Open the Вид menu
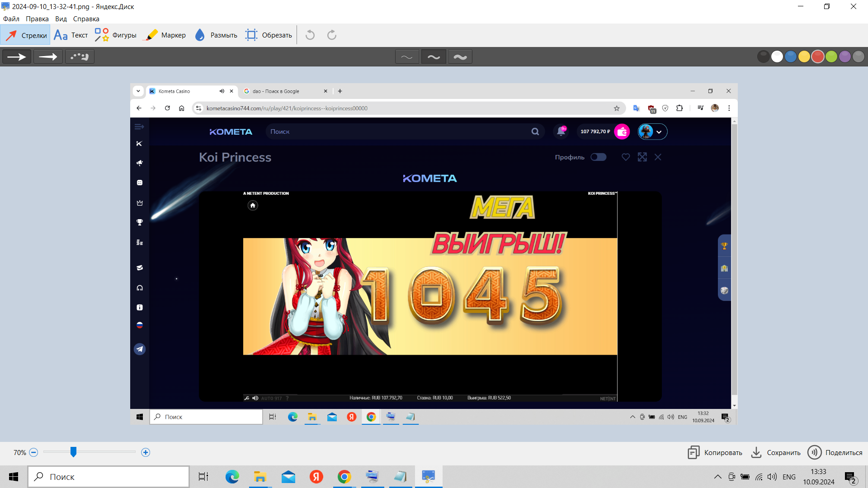The width and height of the screenshot is (868, 488). (61, 19)
